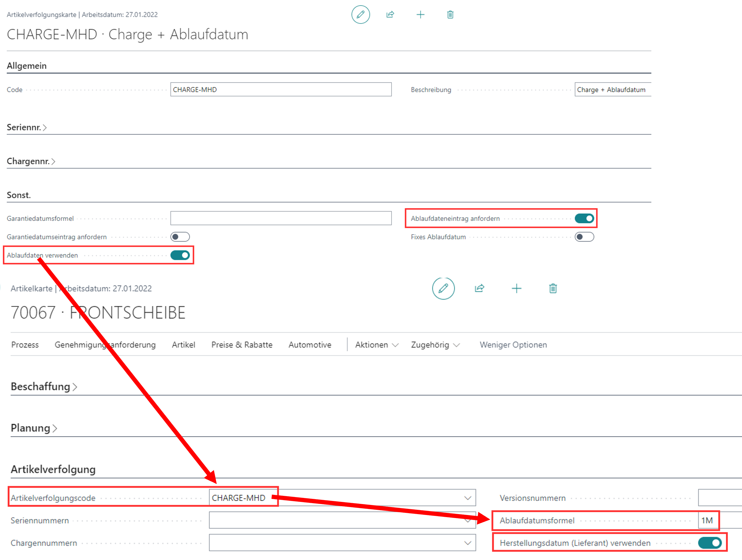Screen dimensions: 742x560
Task: Toggle Garantiedatumseintrag anfordern switch
Action: point(180,237)
